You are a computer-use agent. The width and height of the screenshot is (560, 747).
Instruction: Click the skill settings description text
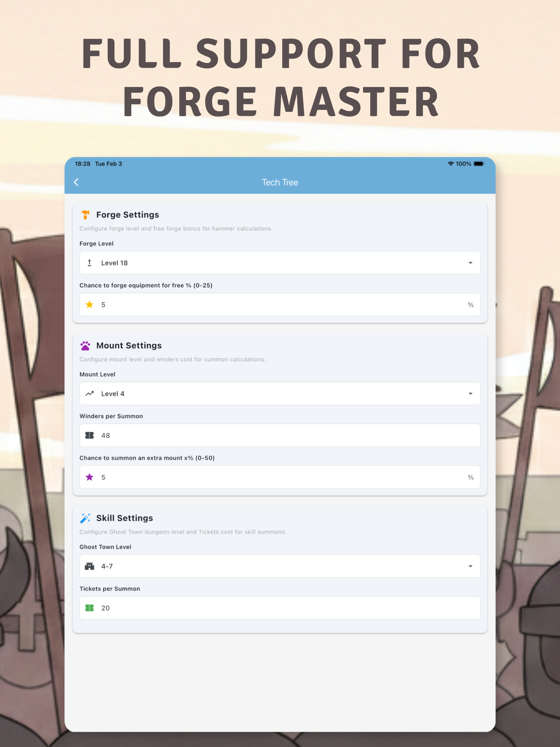183,532
